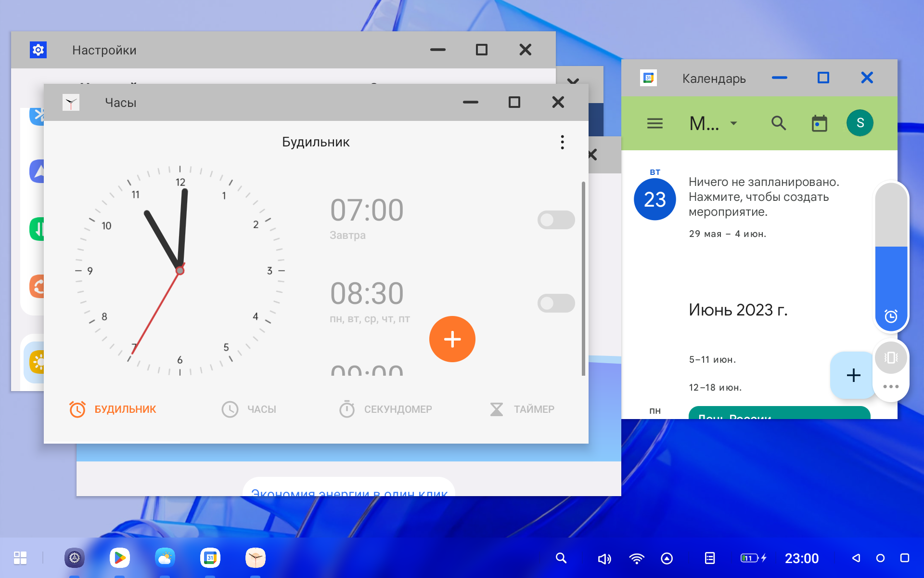Open Play Store from the taskbar
Image resolution: width=924 pixels, height=578 pixels.
pos(119,558)
